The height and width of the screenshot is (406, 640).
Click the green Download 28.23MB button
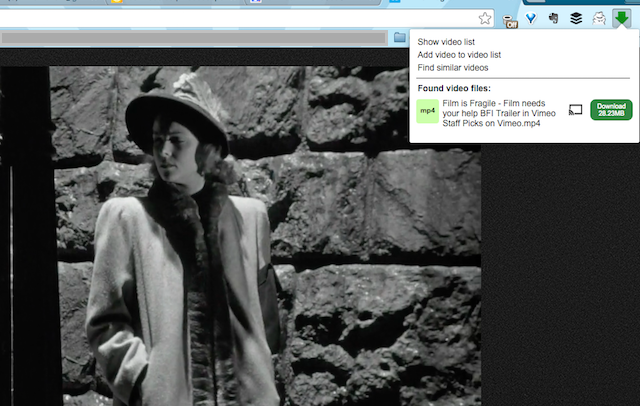click(611, 110)
